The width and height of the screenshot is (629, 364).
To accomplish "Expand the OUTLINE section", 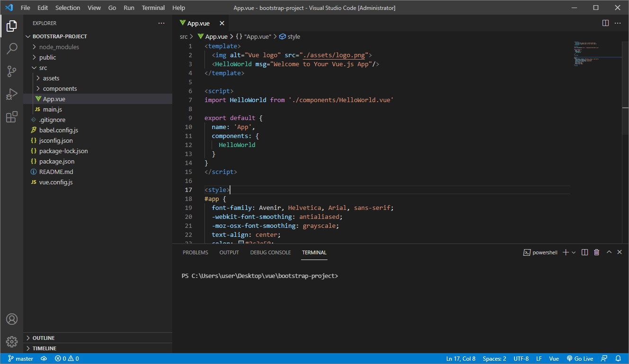I will [x=97, y=338].
